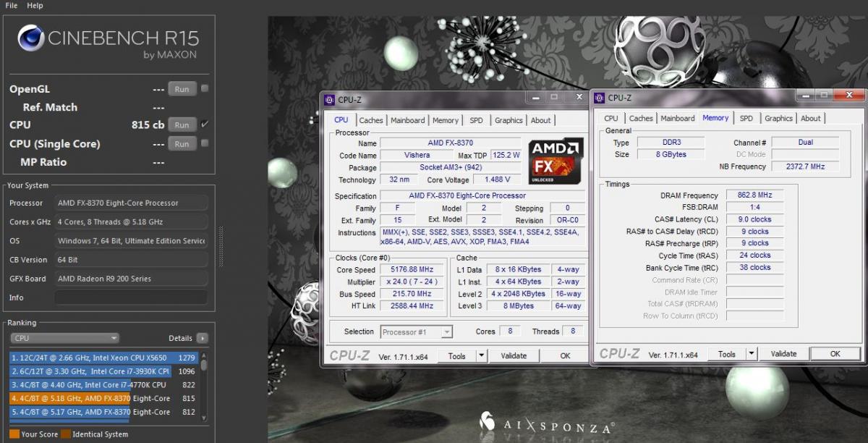The width and height of the screenshot is (868, 443).
Task: Click Tools button in right CPU-Z window
Action: pyautogui.click(x=726, y=354)
